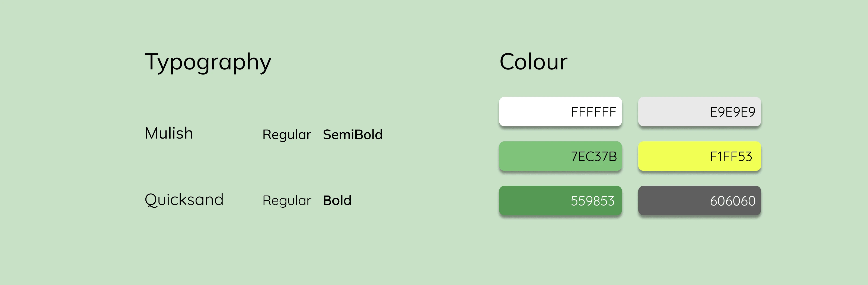Viewport: 868px width, 285px height.
Task: Click the Mulish SemiBold weight label
Action: tap(353, 135)
